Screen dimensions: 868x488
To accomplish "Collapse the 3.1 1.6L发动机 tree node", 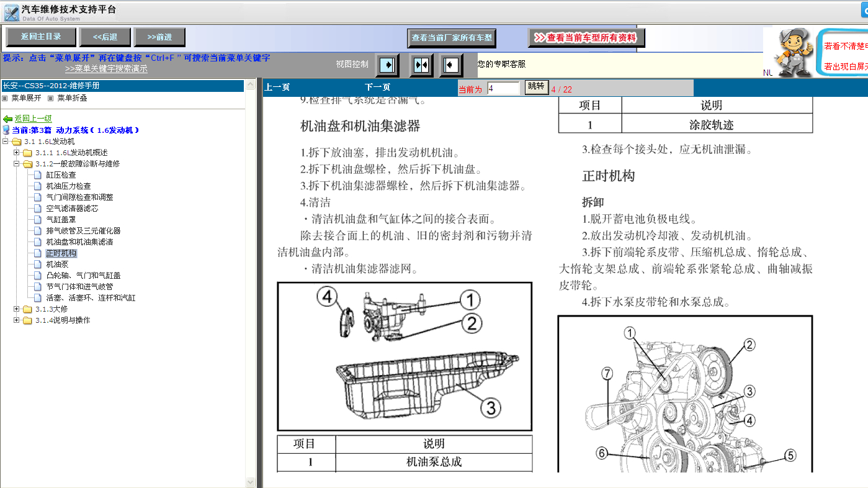I will point(6,142).
